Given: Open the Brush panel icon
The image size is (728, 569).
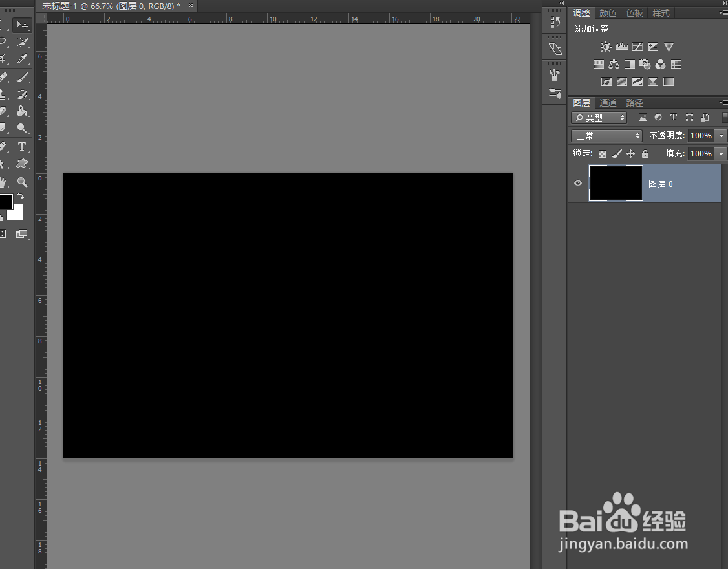Looking at the screenshot, I should (555, 75).
